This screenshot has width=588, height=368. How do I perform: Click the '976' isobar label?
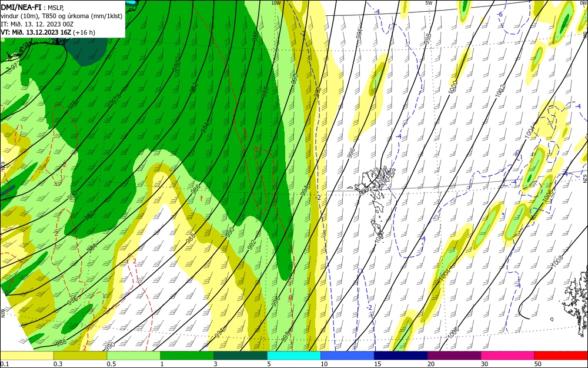pos(72,105)
